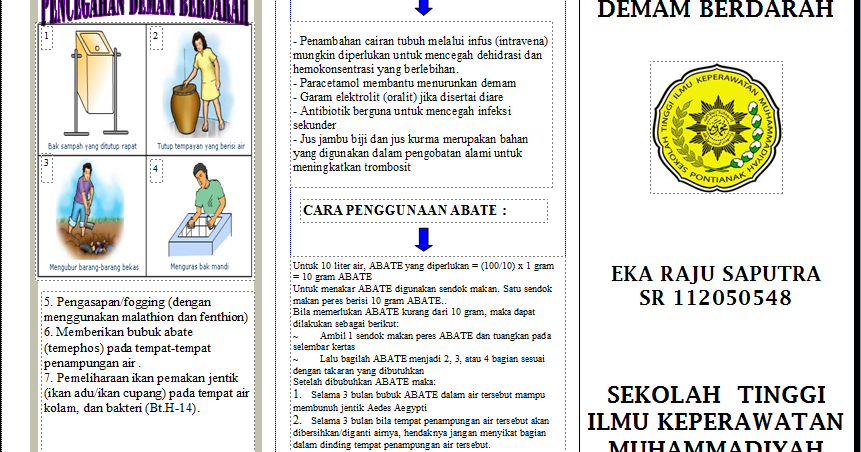861x452 pixels.
Task: Click heading 'CARA PENGGUNAAN ABATE :'
Action: (405, 210)
